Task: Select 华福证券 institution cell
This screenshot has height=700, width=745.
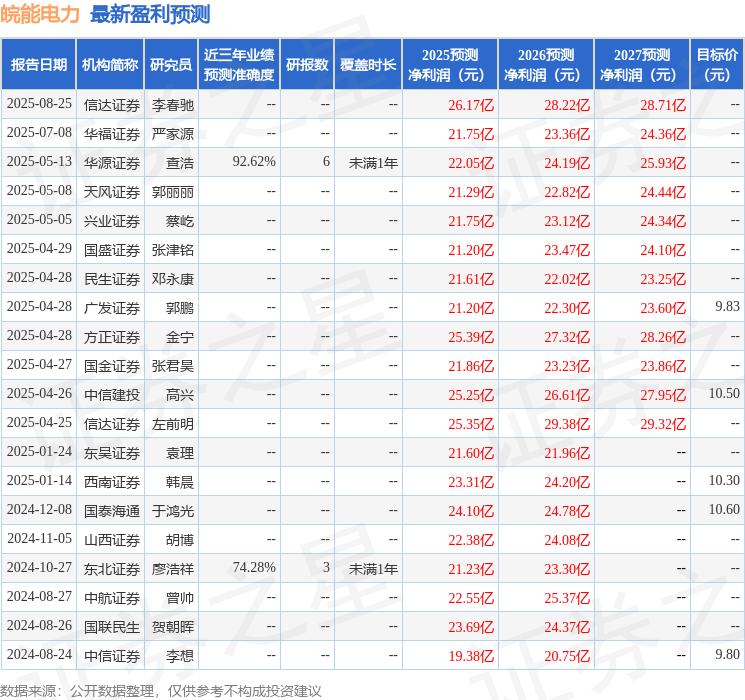Action: (x=112, y=134)
